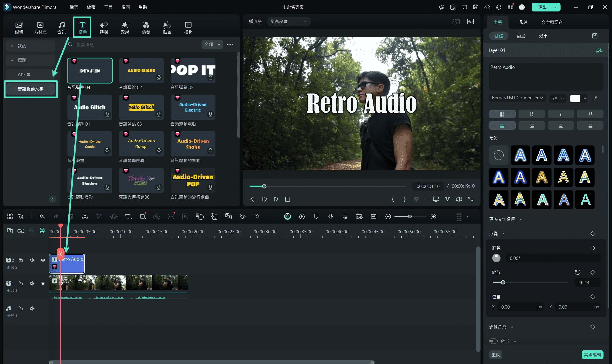This screenshot has width=612, height=364.
Task: Open the font size 78 dropdown
Action: click(557, 98)
